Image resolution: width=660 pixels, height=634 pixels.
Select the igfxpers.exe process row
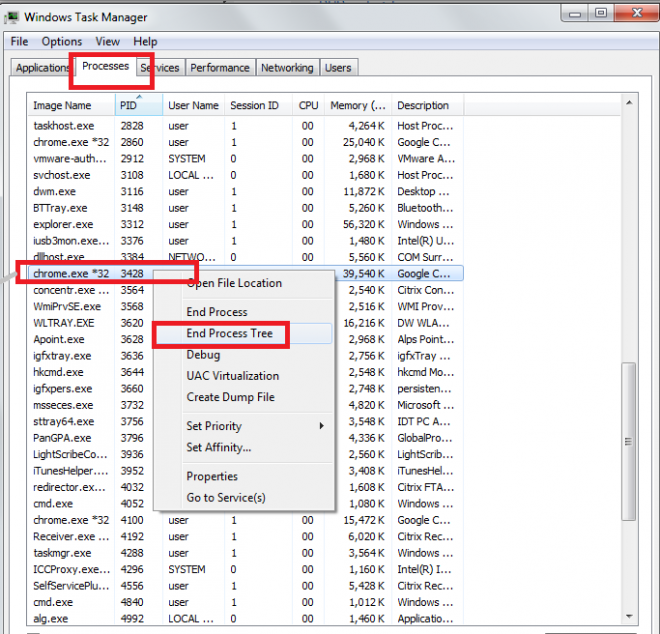pos(246,389)
